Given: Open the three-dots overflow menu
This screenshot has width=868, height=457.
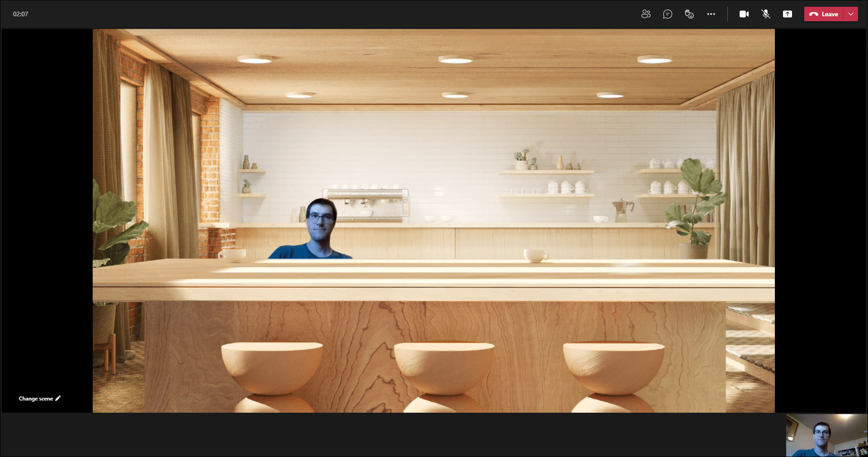Looking at the screenshot, I should click(711, 14).
